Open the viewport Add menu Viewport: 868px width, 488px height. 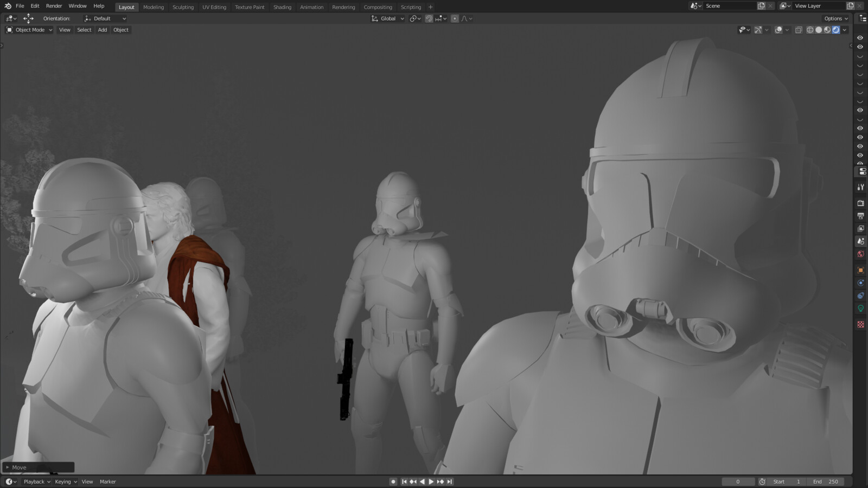point(102,30)
